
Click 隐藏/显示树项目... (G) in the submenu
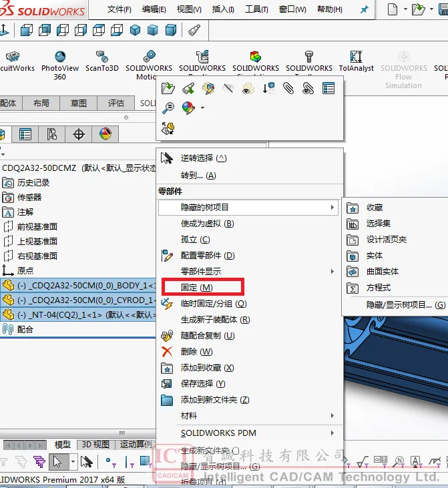pyautogui.click(x=406, y=305)
